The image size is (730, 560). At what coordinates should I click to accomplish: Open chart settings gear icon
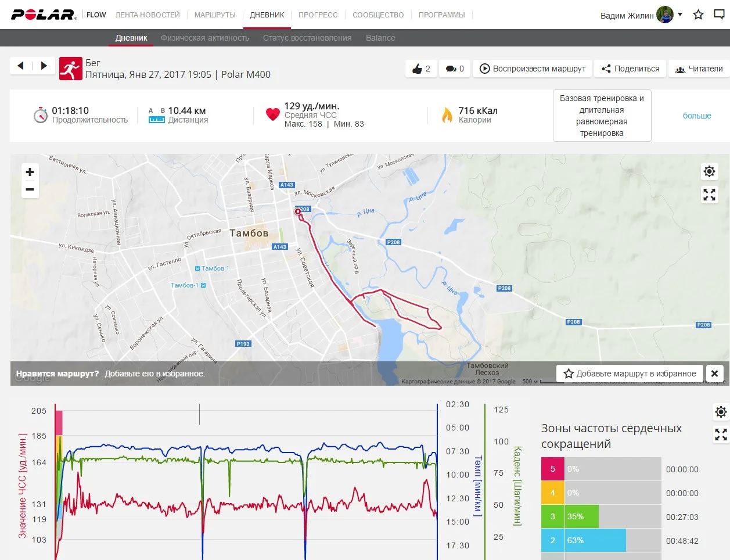pyautogui.click(x=721, y=412)
